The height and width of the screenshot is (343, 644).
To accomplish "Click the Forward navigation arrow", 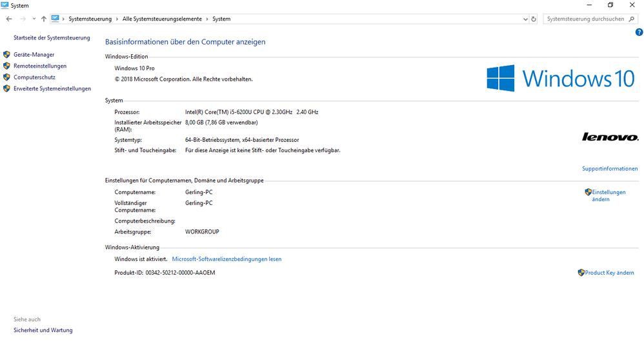I will tap(23, 19).
